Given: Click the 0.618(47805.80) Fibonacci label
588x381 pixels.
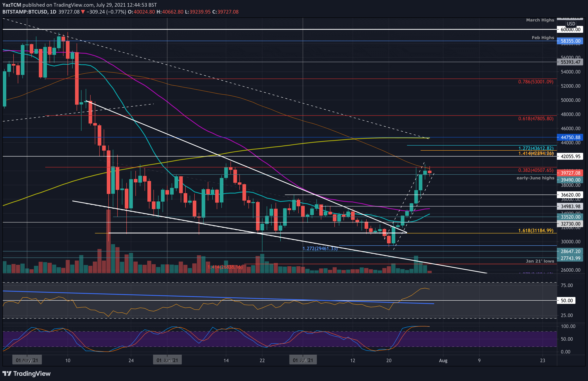Looking at the screenshot, I should pyautogui.click(x=536, y=118).
